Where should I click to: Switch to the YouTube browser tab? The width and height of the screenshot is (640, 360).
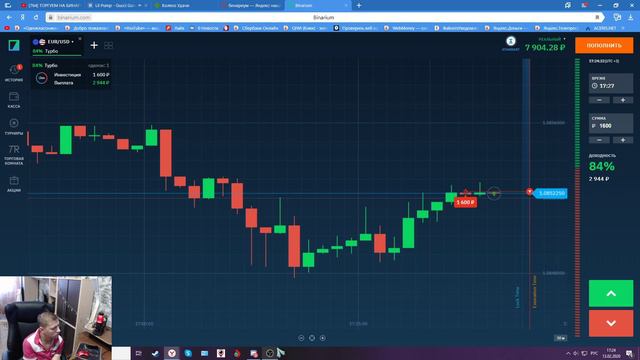50,5
